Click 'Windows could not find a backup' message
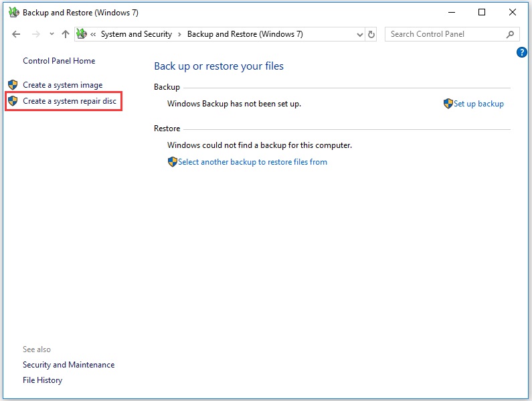 [x=260, y=145]
